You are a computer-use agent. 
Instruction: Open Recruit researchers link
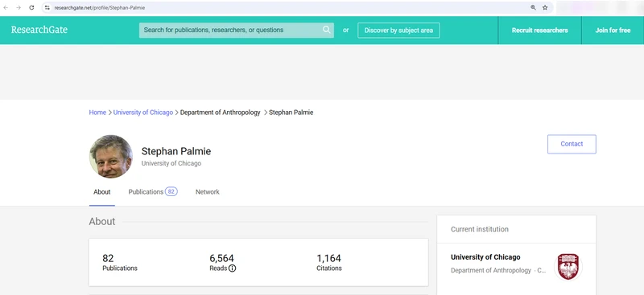pyautogui.click(x=539, y=31)
